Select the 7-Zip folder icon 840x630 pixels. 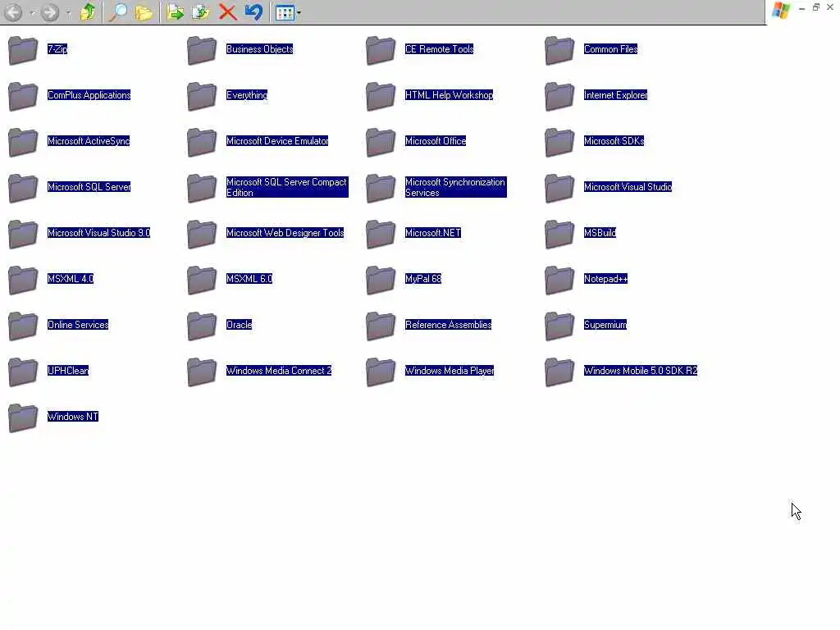tap(23, 50)
